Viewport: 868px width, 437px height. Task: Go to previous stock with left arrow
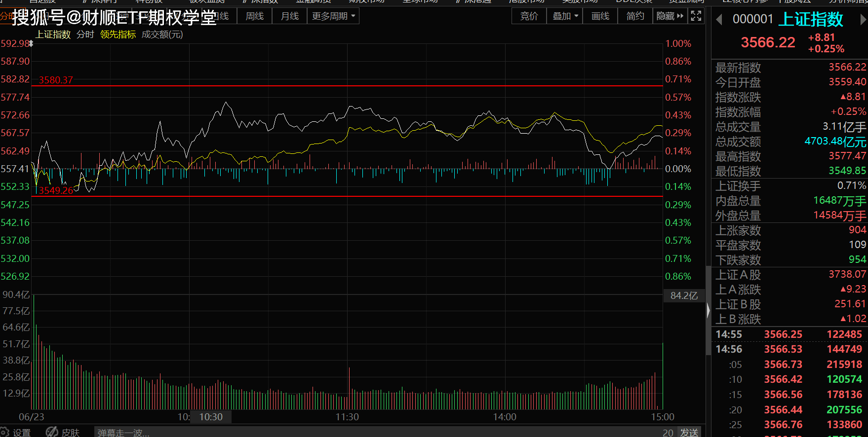pos(719,19)
